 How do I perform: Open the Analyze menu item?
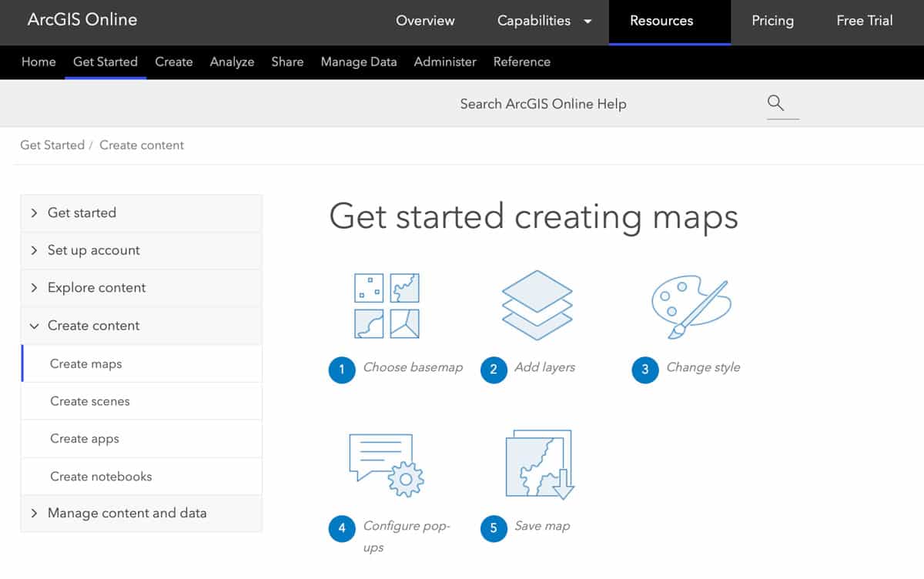coord(232,62)
